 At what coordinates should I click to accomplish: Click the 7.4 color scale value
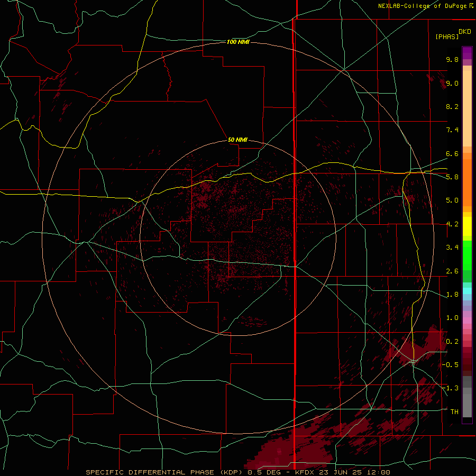coord(452,130)
